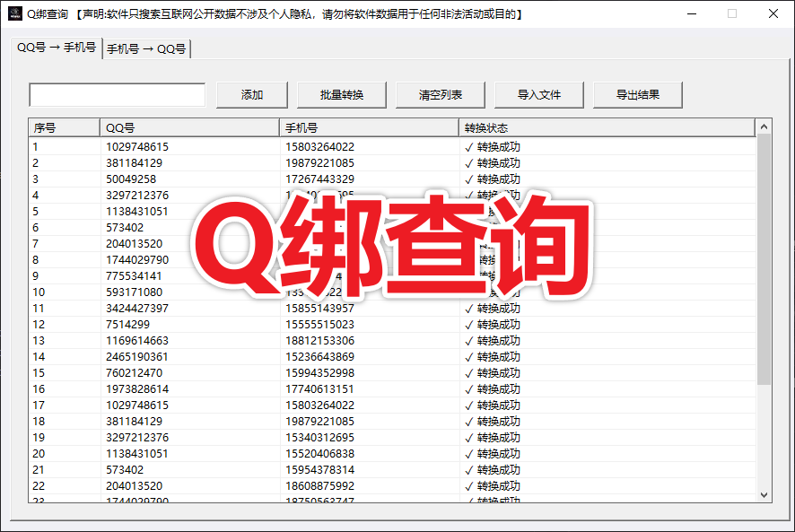Click the 序号 column header
This screenshot has width=795, height=532.
coord(63,126)
